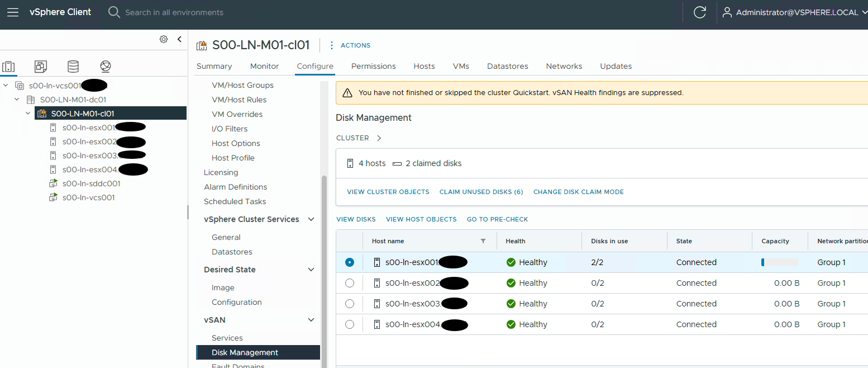The height and width of the screenshot is (368, 868).
Task: Click the Network partition column header
Action: click(x=842, y=241)
